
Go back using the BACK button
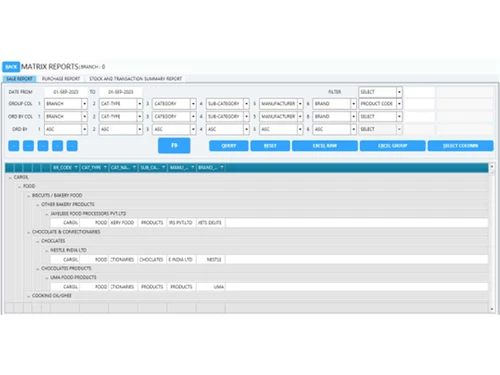(11, 67)
